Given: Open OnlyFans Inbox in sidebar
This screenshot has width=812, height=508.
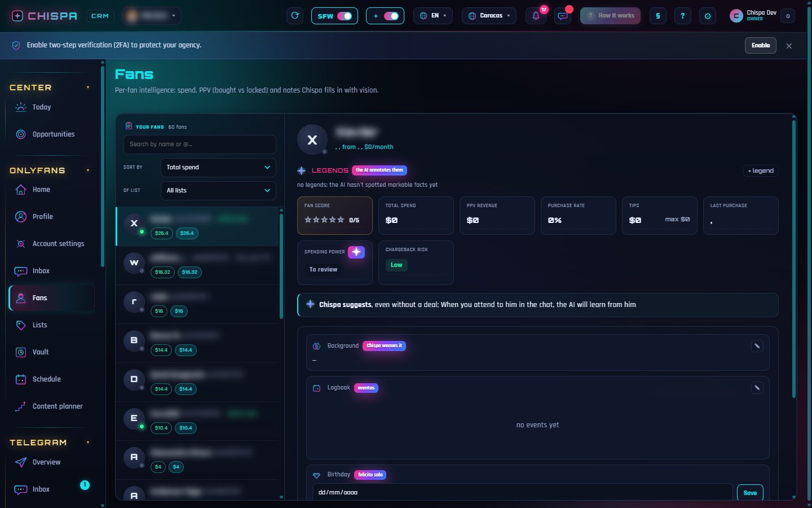Looking at the screenshot, I should (51, 271).
